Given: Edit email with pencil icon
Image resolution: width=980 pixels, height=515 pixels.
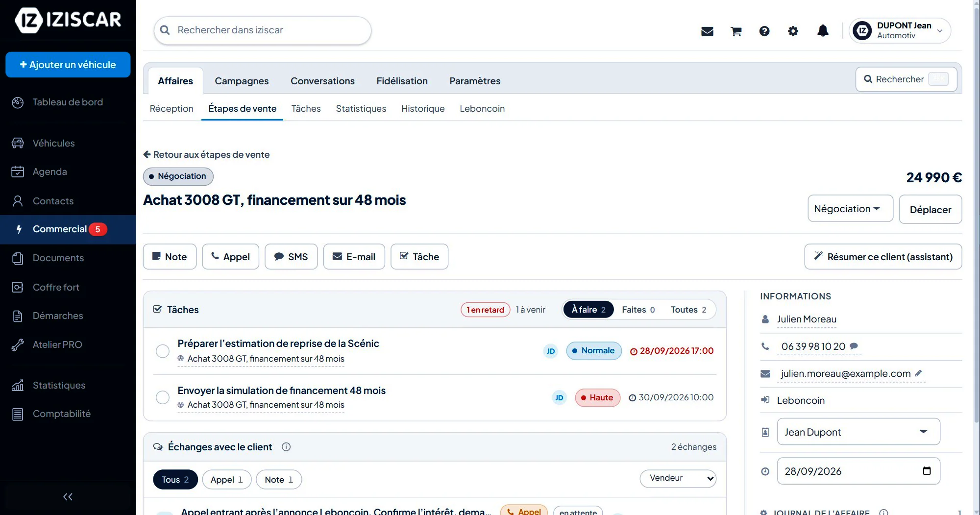Looking at the screenshot, I should tap(918, 373).
